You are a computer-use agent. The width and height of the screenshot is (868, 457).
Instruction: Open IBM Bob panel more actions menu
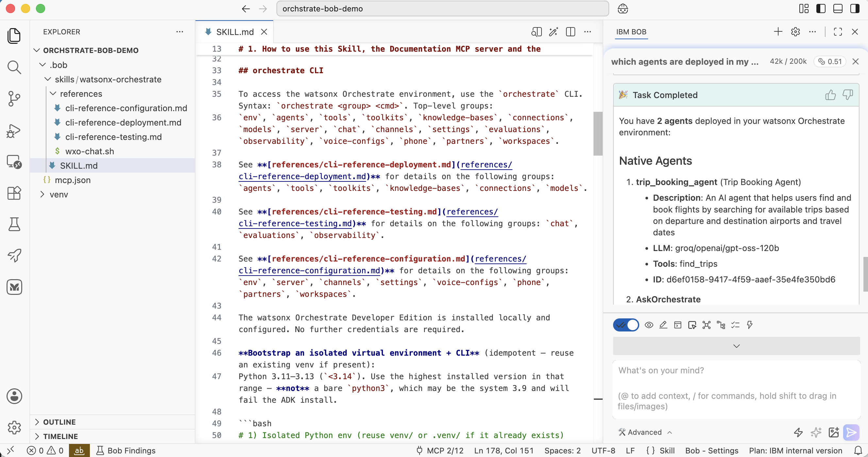point(812,32)
